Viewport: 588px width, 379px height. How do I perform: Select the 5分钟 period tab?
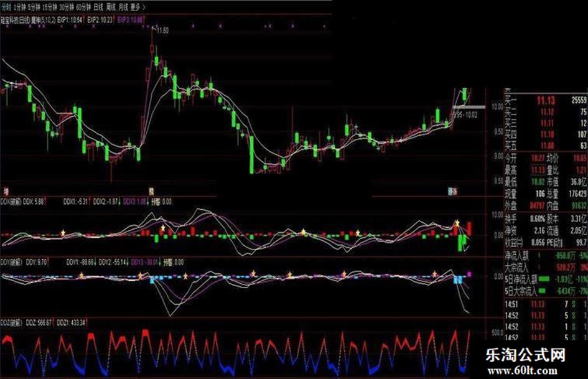(x=34, y=7)
